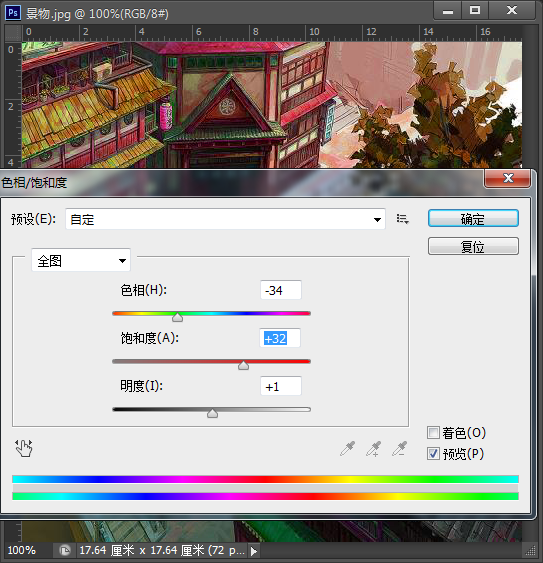Click the Photoshop Ps logo icon
543x563 pixels.
(13, 13)
